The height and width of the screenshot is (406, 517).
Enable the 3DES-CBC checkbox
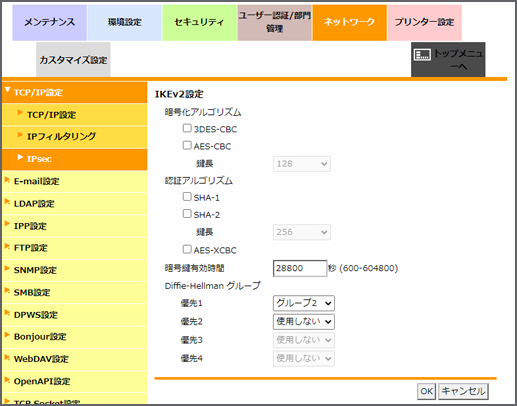click(x=187, y=128)
